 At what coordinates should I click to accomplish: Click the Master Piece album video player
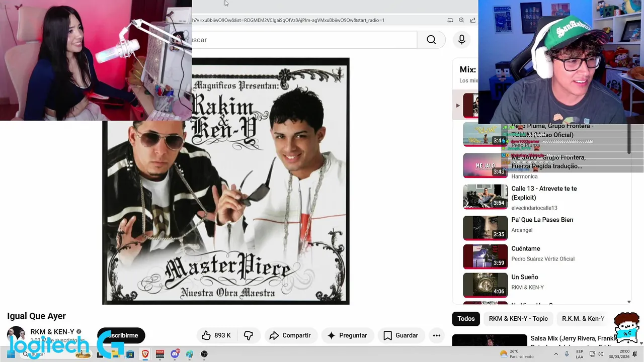(226, 181)
